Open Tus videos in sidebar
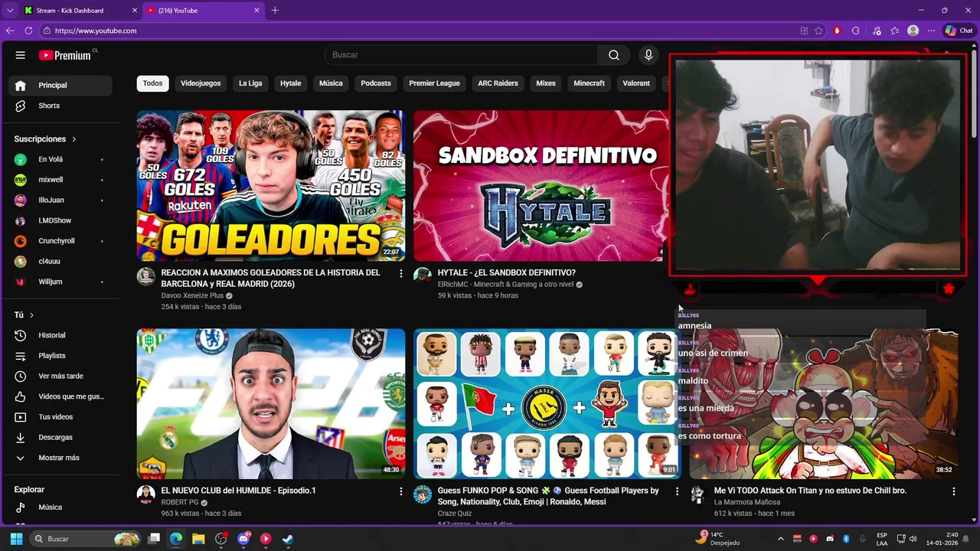 pos(60,417)
